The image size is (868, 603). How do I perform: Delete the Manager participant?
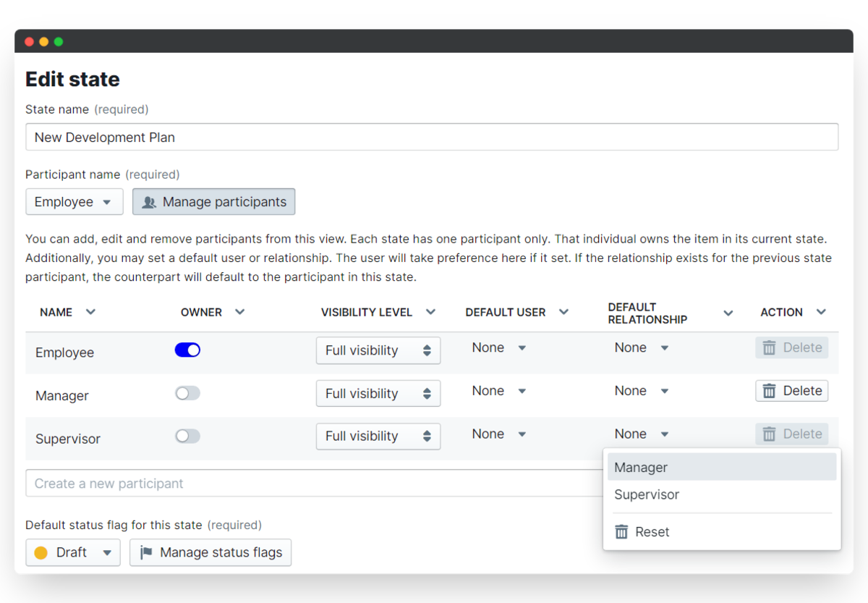(792, 391)
